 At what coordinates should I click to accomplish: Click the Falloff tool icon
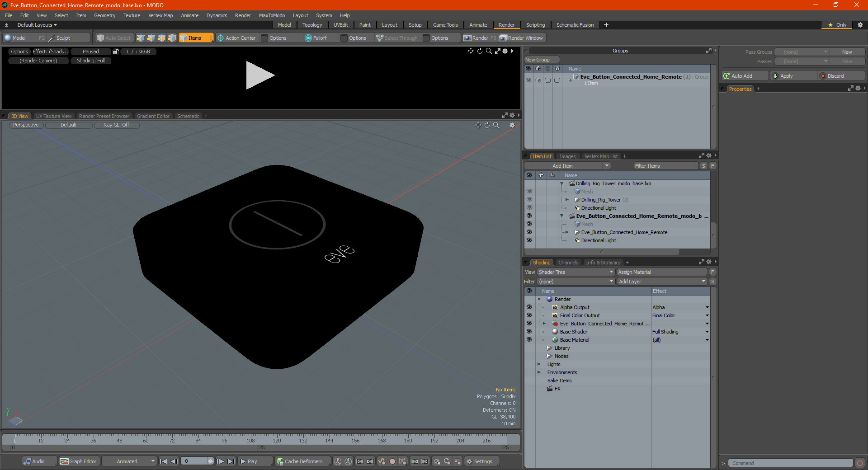(308, 38)
